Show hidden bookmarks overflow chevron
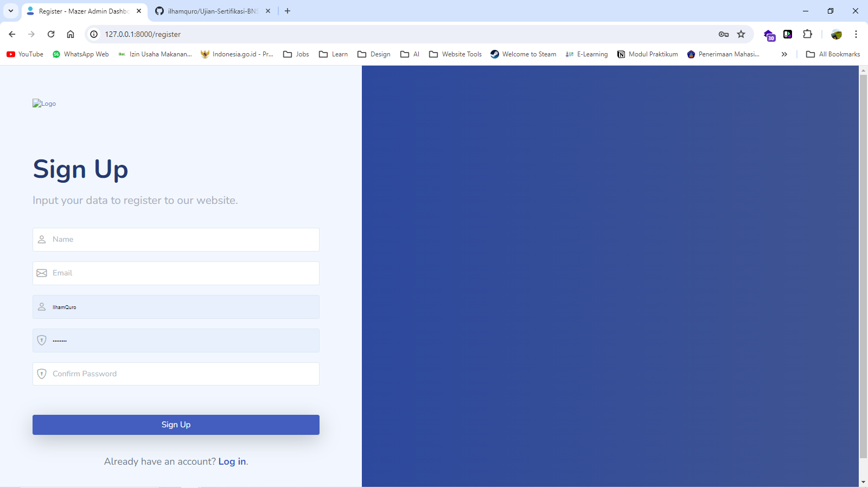This screenshot has width=868, height=488. click(x=784, y=54)
